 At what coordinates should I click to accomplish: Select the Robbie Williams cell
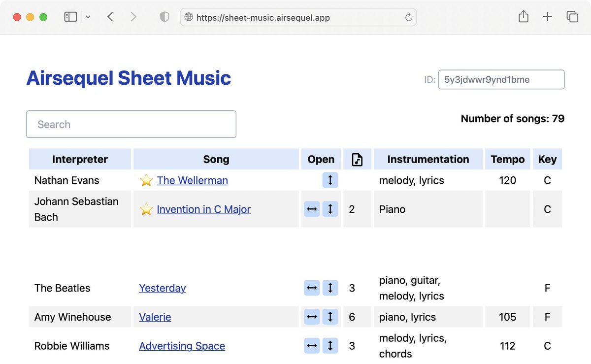coord(80,346)
